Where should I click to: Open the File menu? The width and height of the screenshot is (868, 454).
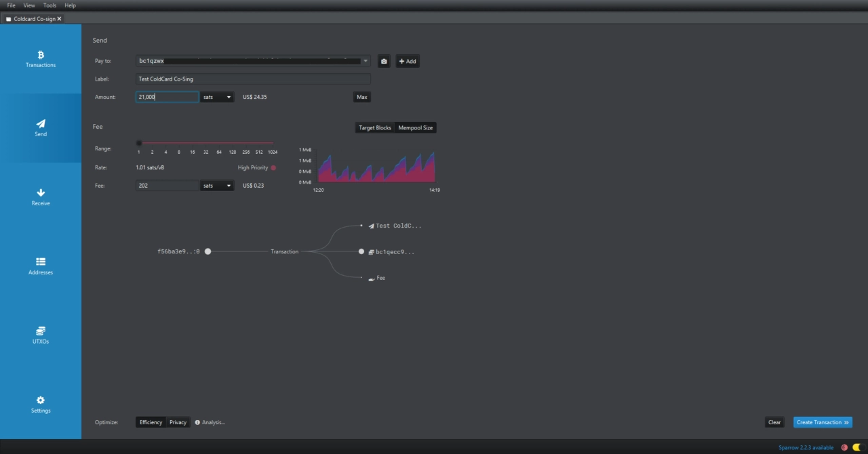coord(12,5)
